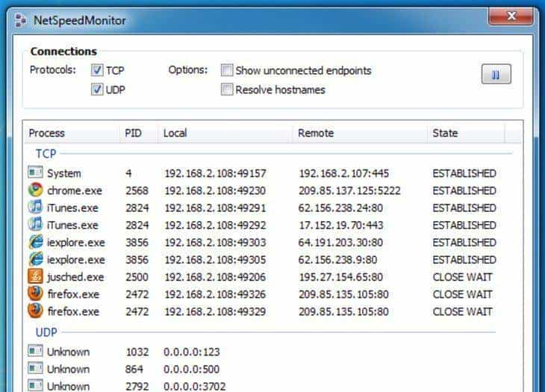Click Unknown process icon with PID 864
The image size is (545, 392).
(35, 368)
